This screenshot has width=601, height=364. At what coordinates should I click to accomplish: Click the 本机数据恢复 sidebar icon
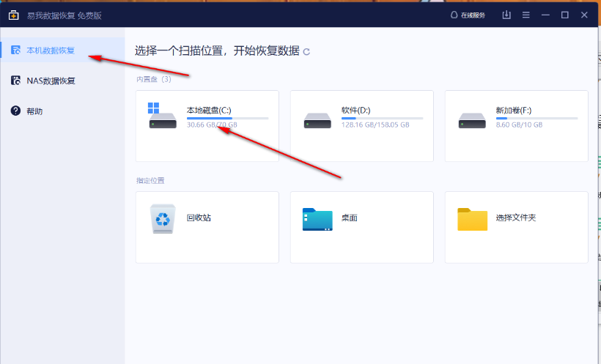click(15, 51)
